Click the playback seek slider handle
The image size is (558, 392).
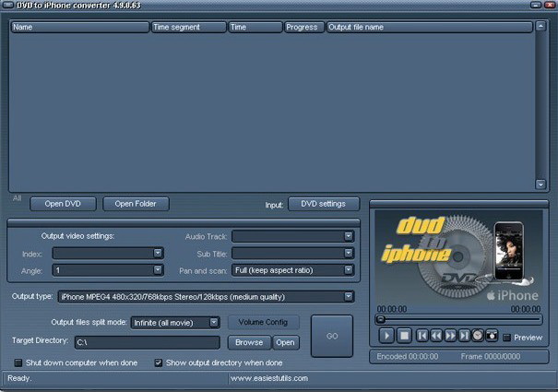coord(380,319)
